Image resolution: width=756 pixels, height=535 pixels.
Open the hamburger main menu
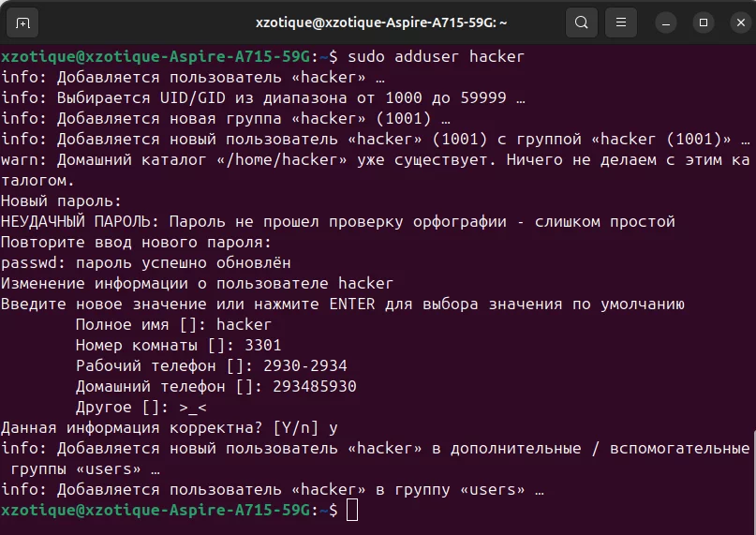click(619, 22)
